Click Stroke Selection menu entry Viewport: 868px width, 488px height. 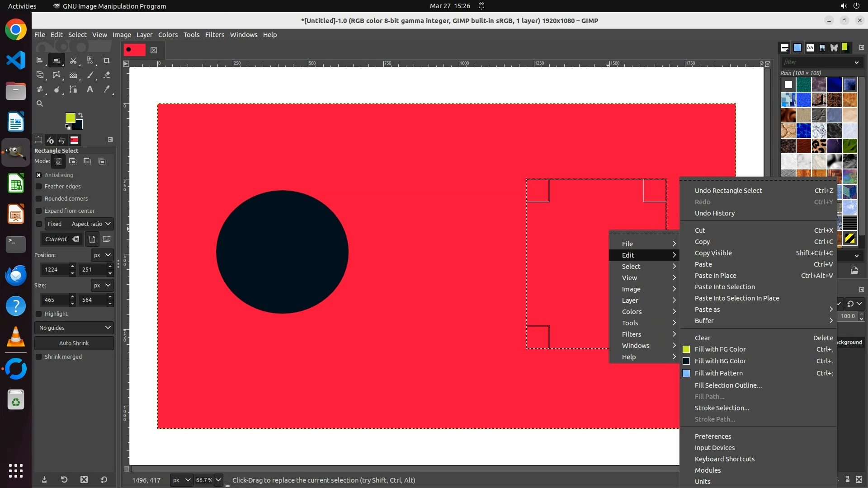pos(722,408)
